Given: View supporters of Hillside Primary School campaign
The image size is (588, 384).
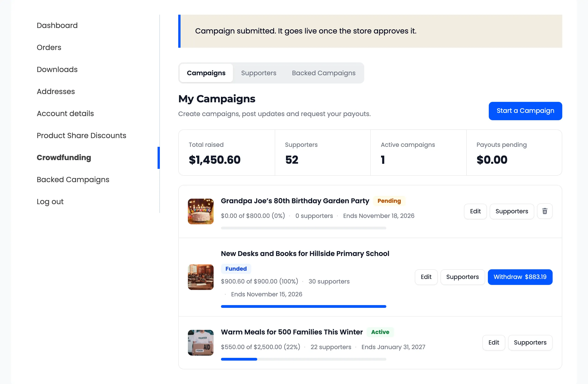Looking at the screenshot, I should tap(463, 277).
